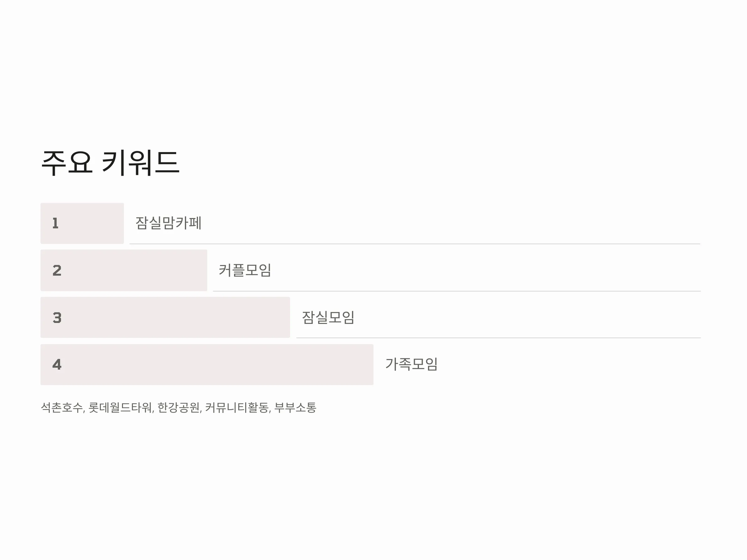Click the 주요 키워드 heading
This screenshot has width=747, height=560.
[110, 163]
